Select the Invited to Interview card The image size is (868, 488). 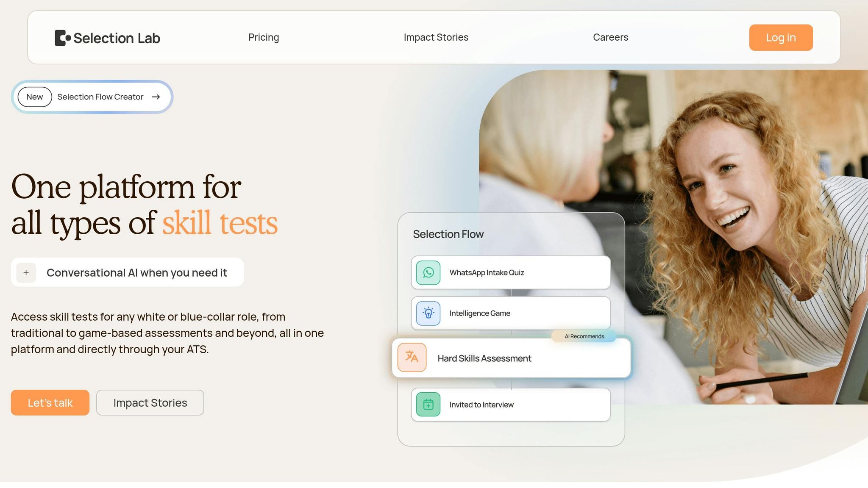click(511, 405)
